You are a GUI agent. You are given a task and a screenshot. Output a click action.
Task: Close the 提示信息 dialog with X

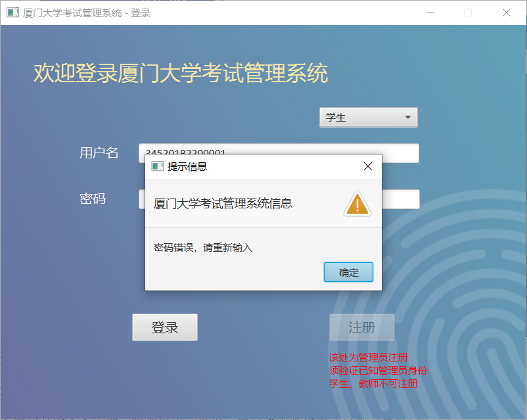click(x=368, y=166)
